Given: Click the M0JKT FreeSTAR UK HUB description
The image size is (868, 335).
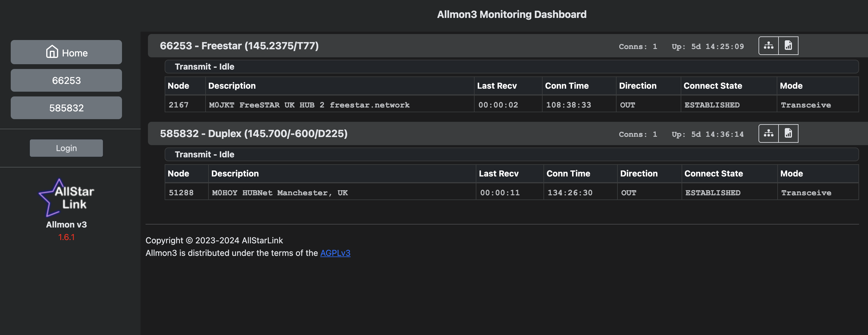Looking at the screenshot, I should point(309,105).
